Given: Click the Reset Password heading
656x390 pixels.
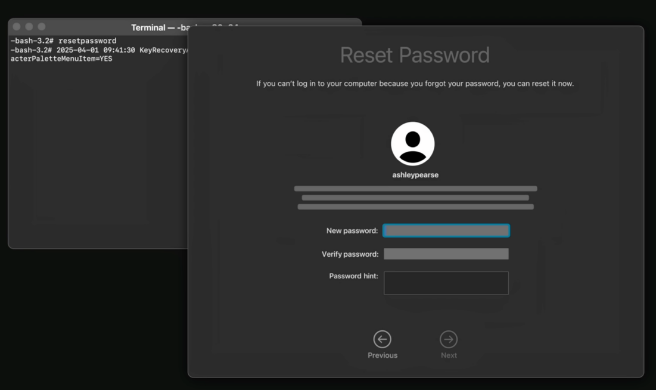Looking at the screenshot, I should (x=415, y=55).
